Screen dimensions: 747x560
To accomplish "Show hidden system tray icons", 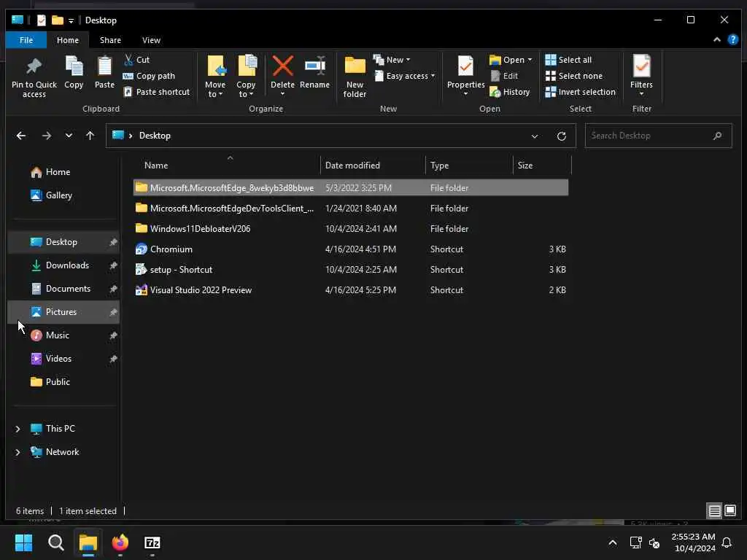I will pos(613,542).
